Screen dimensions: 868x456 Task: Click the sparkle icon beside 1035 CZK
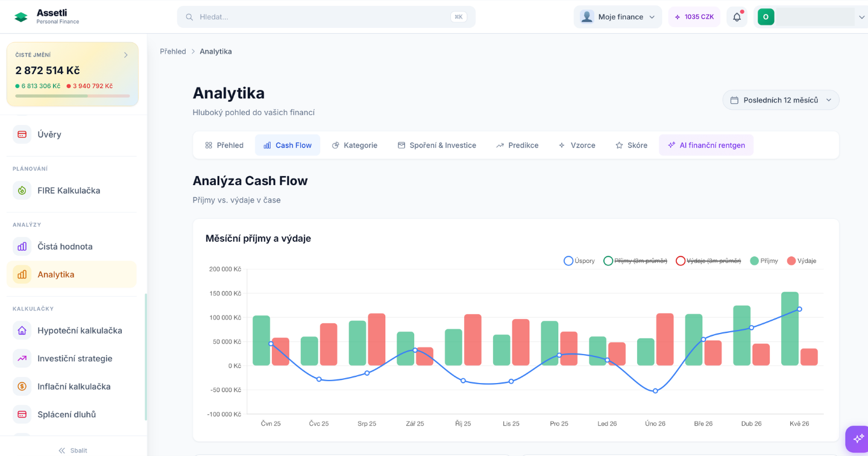[678, 17]
